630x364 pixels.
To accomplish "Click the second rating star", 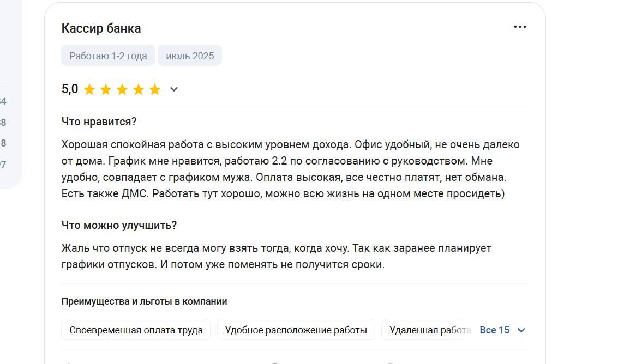I will click(106, 89).
